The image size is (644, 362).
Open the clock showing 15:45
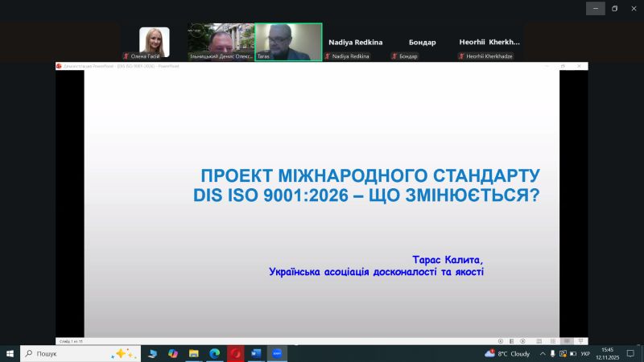tap(608, 353)
